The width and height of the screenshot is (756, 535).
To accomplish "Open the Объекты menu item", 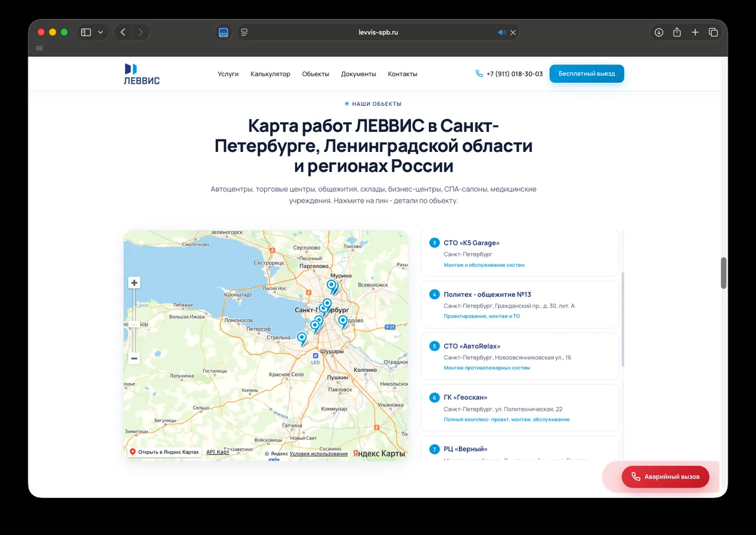I will 315,74.
